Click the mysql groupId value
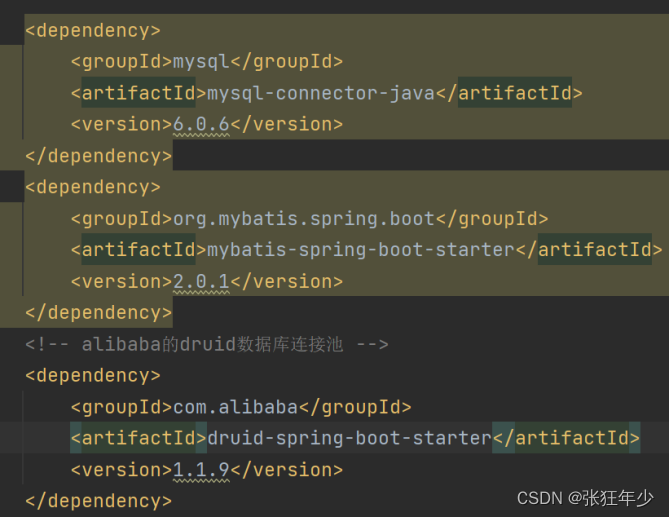670x517 pixels. 202,62
